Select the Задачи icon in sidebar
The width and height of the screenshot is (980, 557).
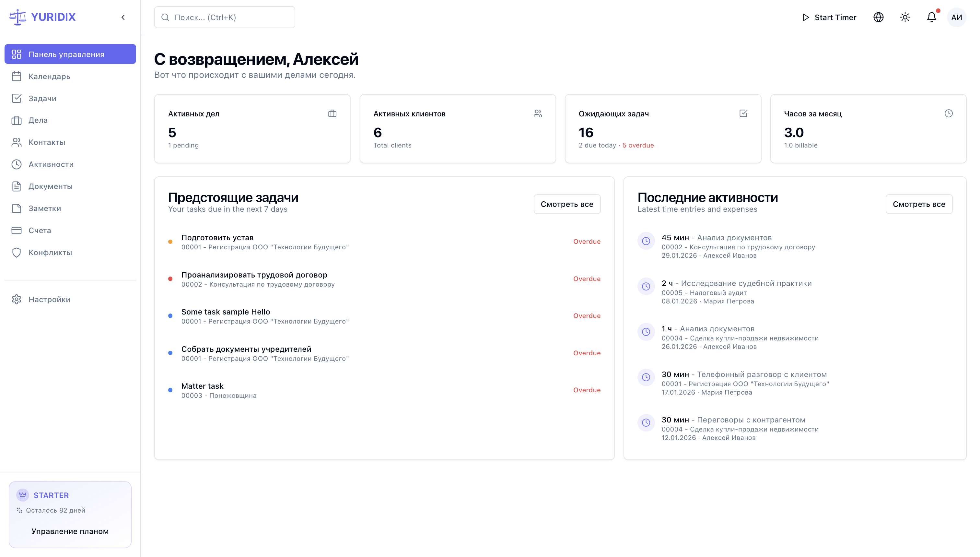[17, 98]
